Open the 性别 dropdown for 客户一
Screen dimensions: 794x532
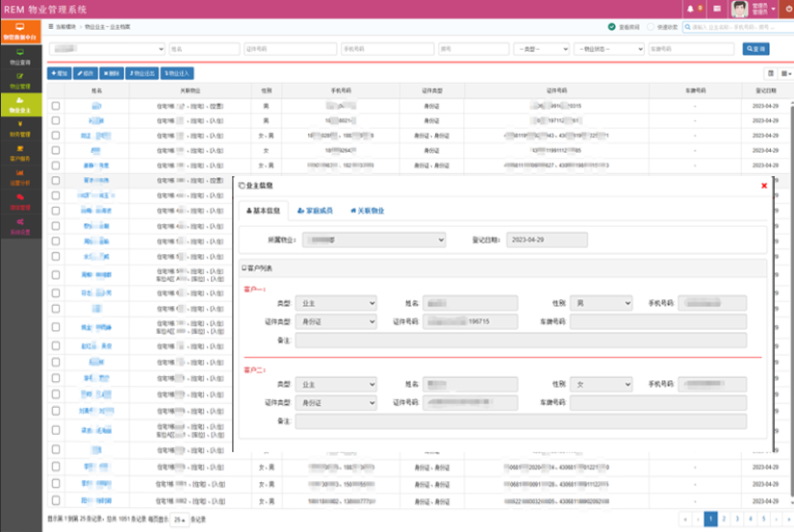(602, 303)
